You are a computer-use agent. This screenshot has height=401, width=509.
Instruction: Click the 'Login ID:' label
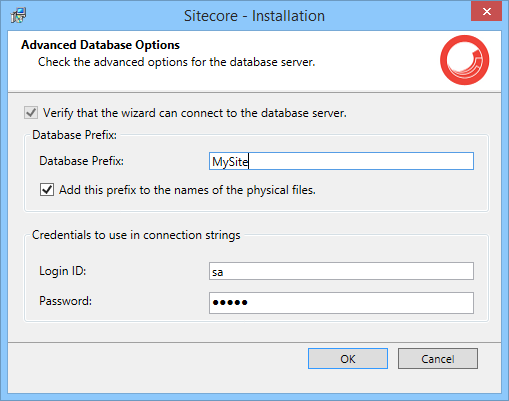pos(63,271)
